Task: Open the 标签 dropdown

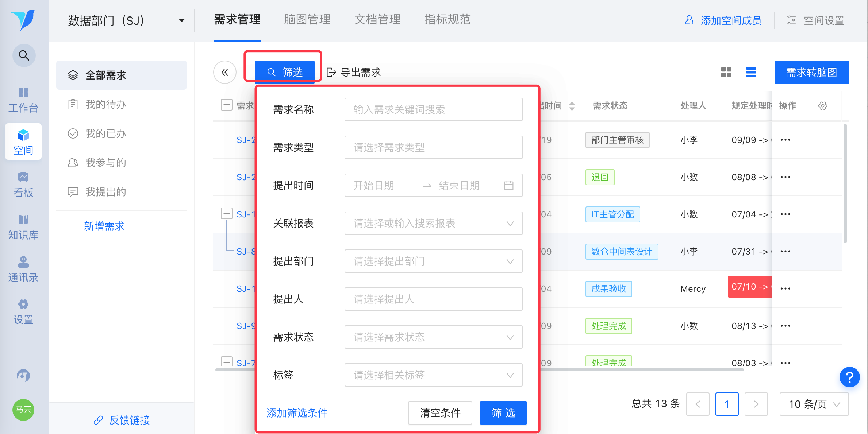Action: (x=433, y=375)
